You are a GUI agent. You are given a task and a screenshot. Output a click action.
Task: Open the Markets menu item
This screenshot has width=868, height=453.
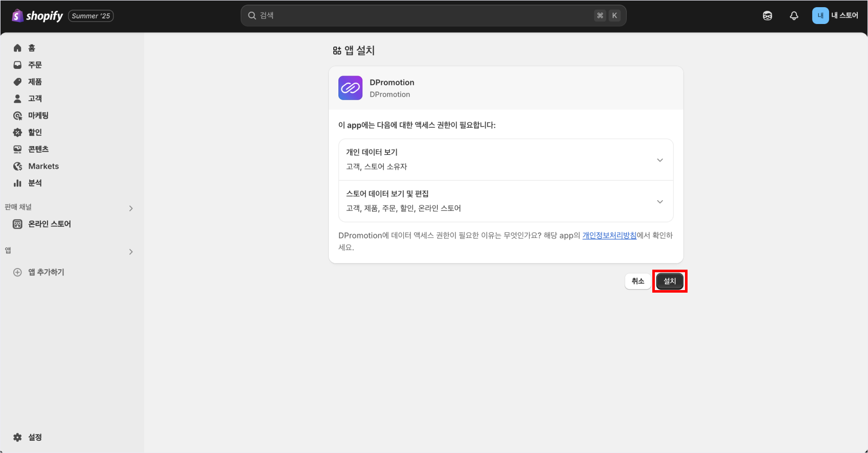click(43, 166)
